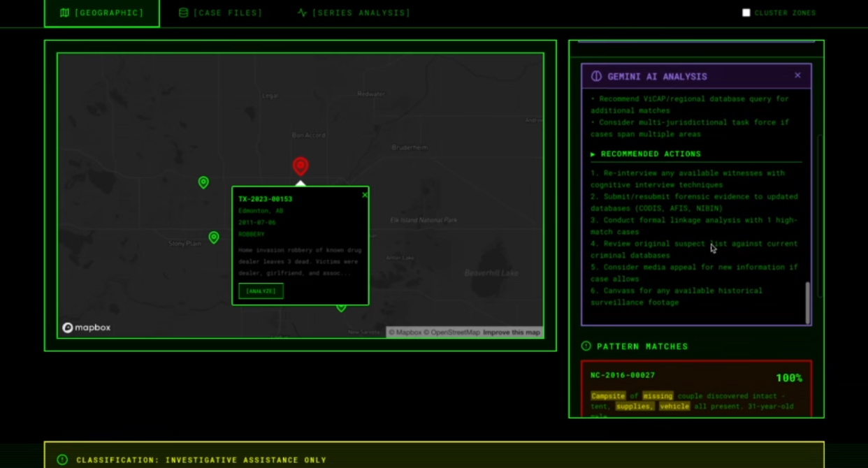Switch to the [GEOGRAPHIC] tab
Screen dimensions: 868x468
click(x=102, y=13)
